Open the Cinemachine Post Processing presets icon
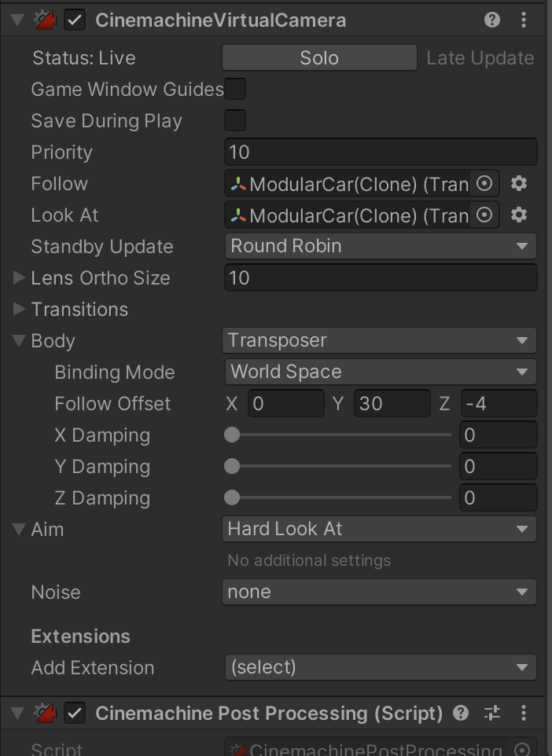Screen dimensions: 552x756 [x=492, y=713]
